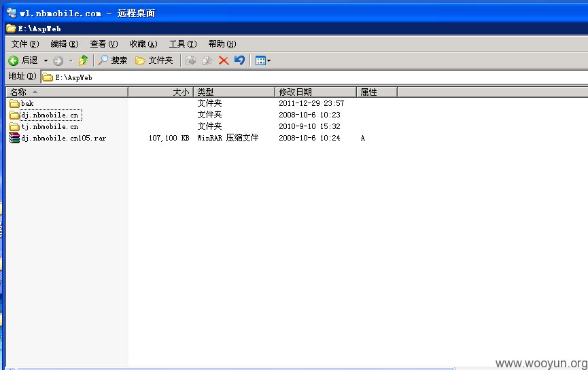Click the file name bak
Viewport: 588px width, 370px height.
click(x=27, y=103)
